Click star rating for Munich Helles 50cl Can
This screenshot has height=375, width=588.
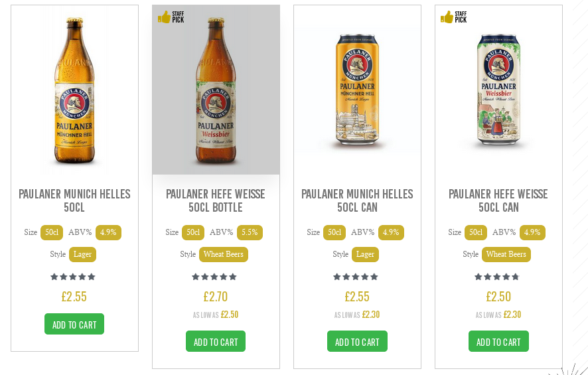coord(356,277)
